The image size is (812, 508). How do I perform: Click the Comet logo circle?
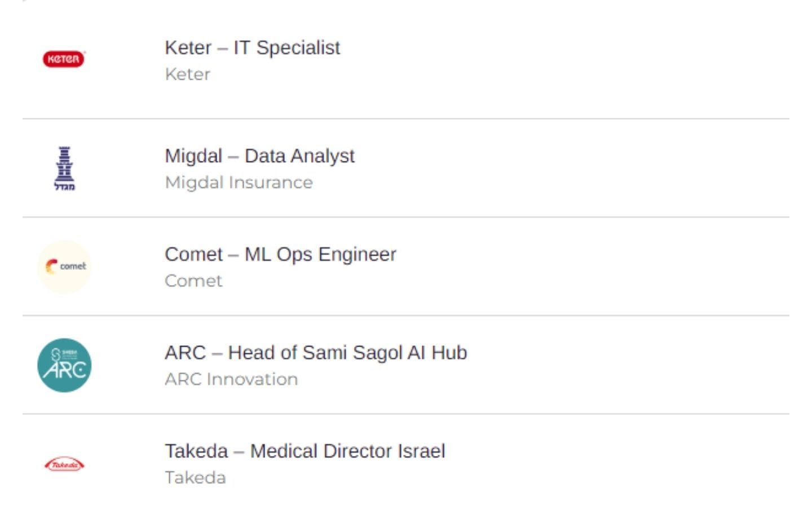(x=64, y=266)
